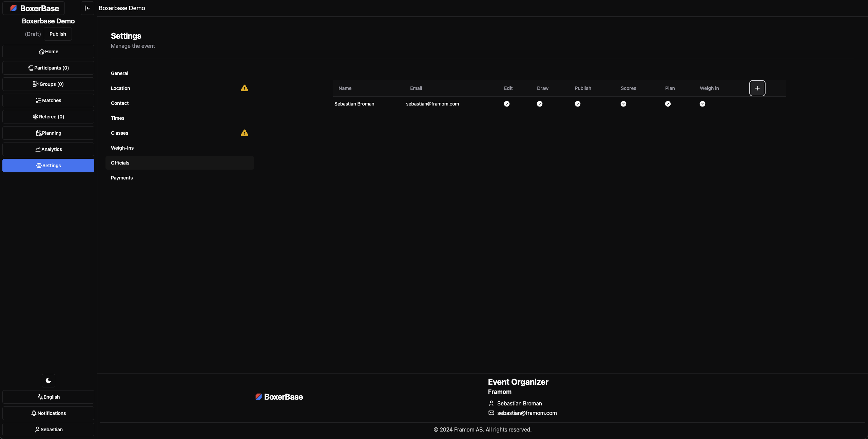Open Groups (0) in sidebar
Image resolution: width=868 pixels, height=439 pixels.
48,84
